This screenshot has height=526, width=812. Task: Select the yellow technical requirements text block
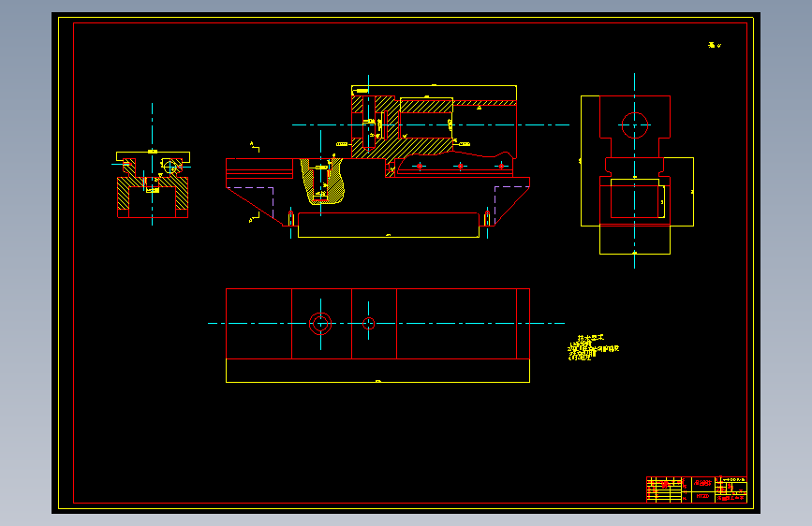click(x=593, y=347)
